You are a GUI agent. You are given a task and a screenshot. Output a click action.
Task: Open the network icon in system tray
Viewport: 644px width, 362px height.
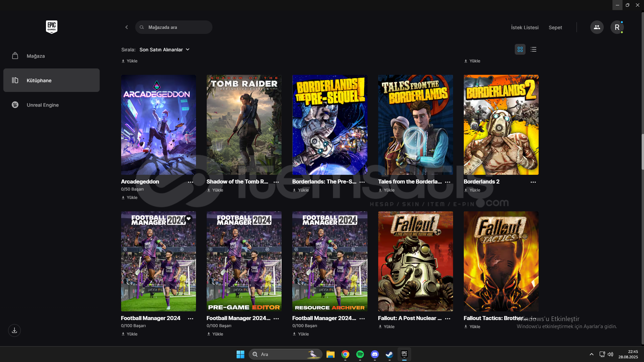point(602,354)
